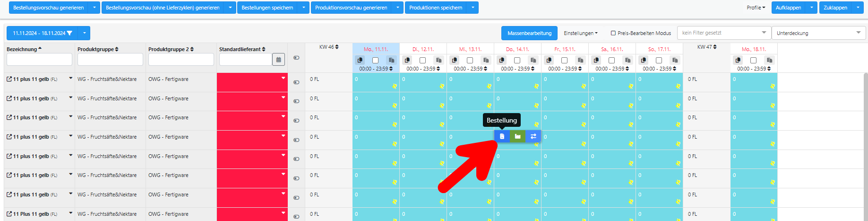Click Bestellungsvorschau (ohne Lieferzyklen) generieren button
The height and width of the screenshot is (221, 868).
[x=163, y=8]
